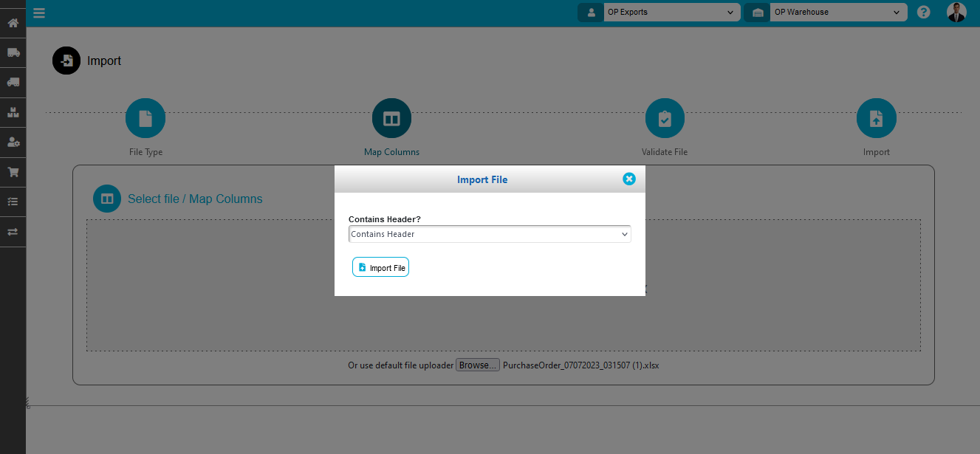980x454 pixels.
Task: Select the boxes inventory sidebar icon
Action: (13, 113)
